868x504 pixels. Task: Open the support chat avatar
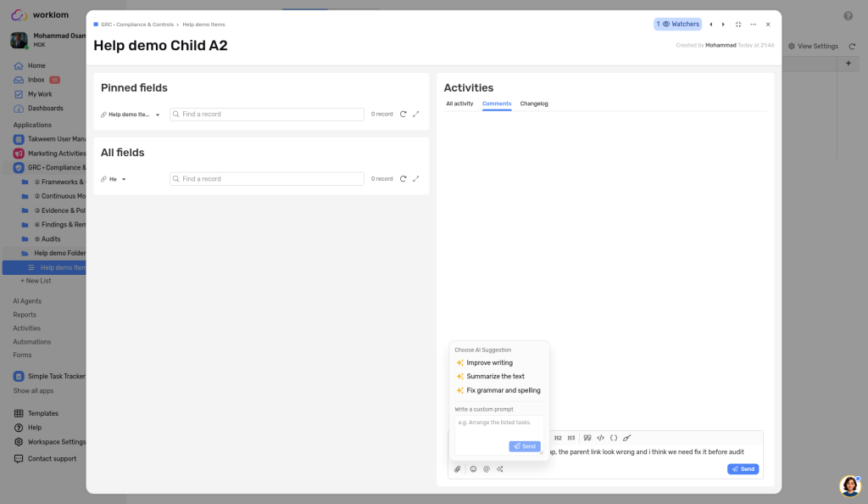[x=850, y=486]
